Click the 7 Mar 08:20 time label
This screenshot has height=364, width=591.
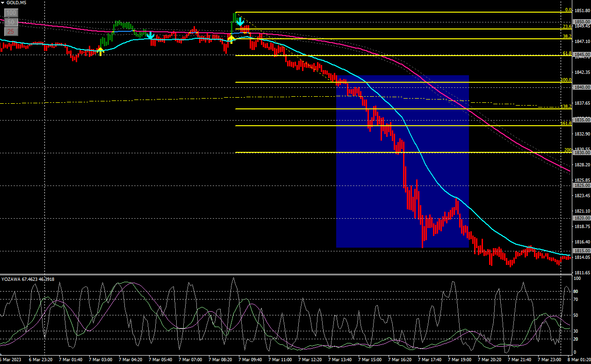tap(220, 360)
